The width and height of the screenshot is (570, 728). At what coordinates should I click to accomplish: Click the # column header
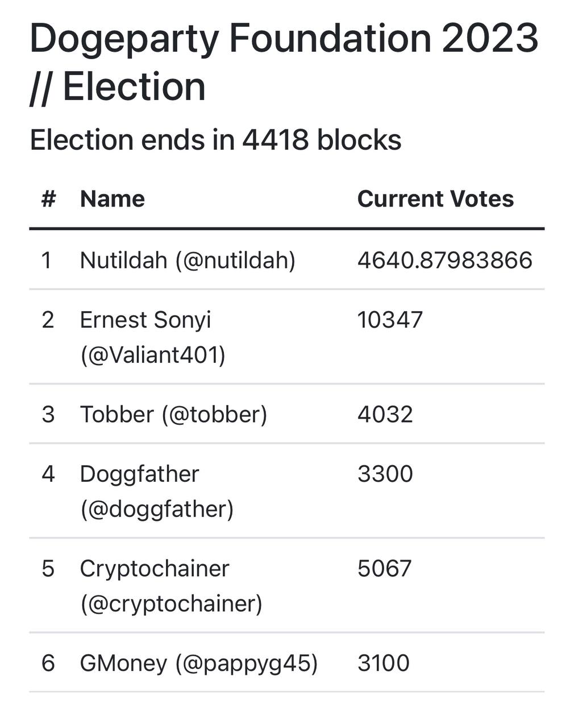pyautogui.click(x=48, y=199)
